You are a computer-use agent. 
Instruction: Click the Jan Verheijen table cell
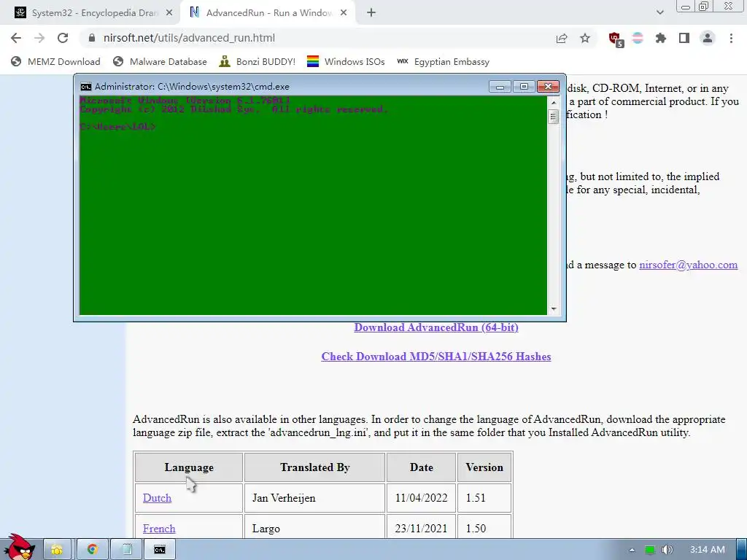click(x=314, y=498)
